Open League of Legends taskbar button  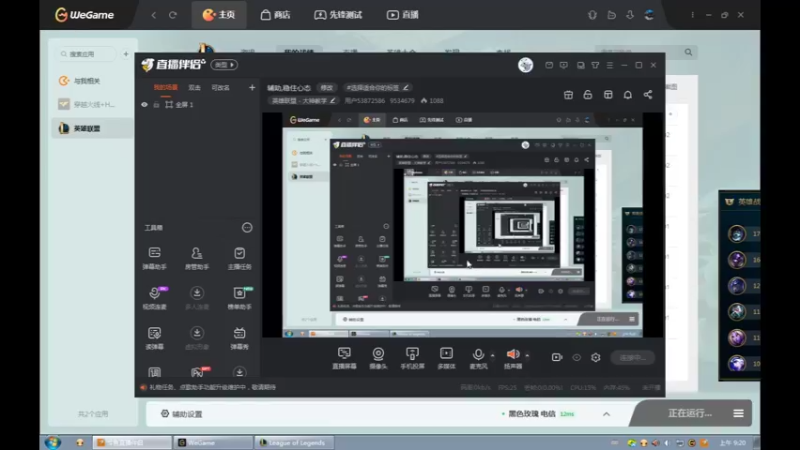[294, 442]
